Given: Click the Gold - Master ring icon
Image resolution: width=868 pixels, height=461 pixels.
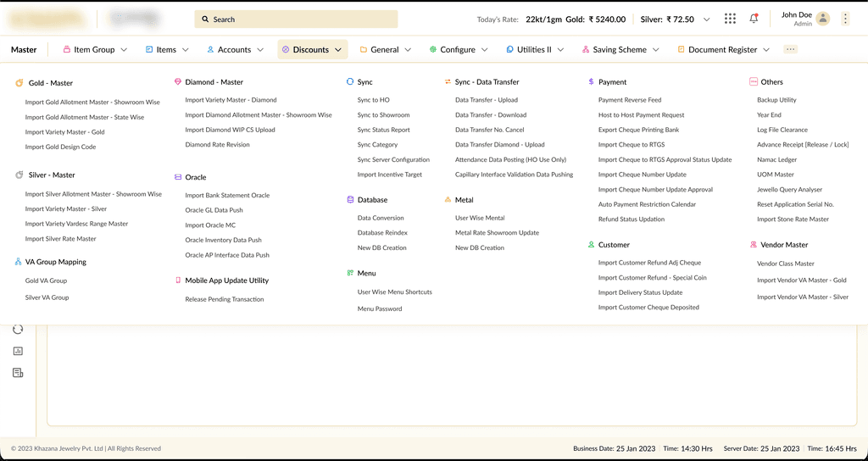Looking at the screenshot, I should point(19,83).
